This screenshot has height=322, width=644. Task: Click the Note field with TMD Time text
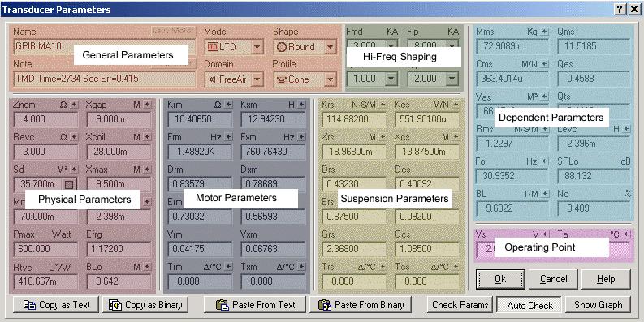(104, 79)
